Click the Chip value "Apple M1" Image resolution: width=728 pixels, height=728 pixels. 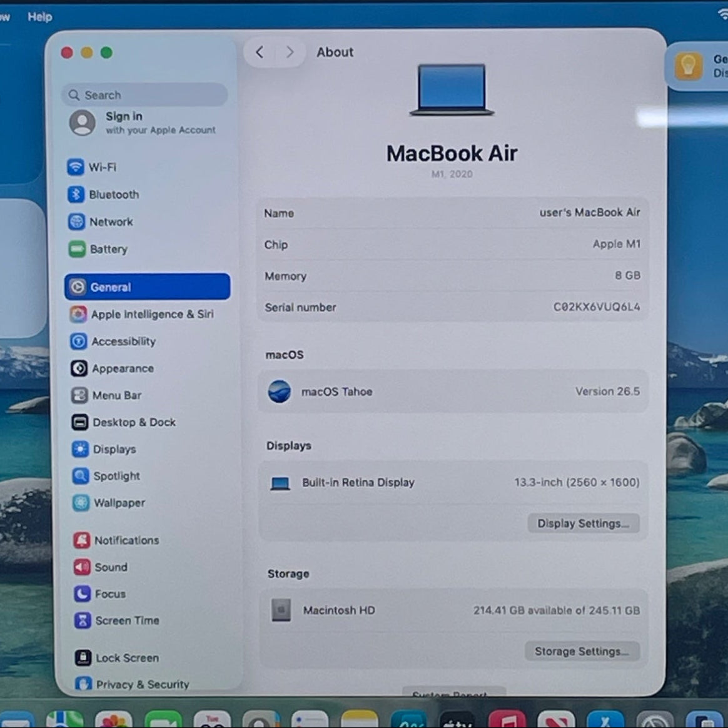point(616,244)
